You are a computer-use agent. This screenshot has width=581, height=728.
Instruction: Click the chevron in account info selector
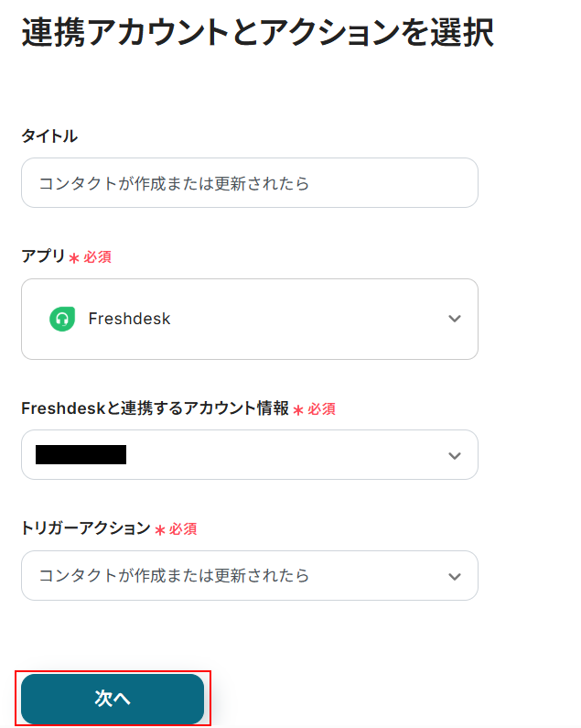click(x=455, y=455)
